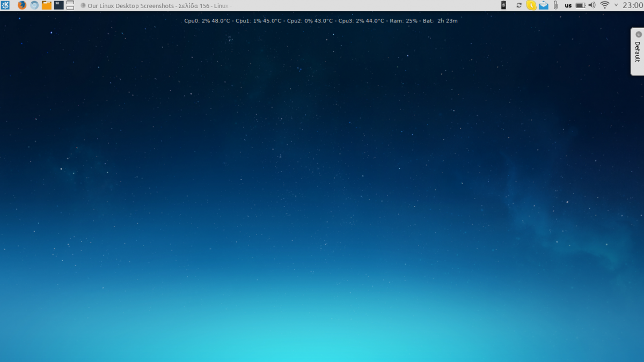Open the KDE Connect phone tray icon
Image resolution: width=644 pixels, height=362 pixels.
[x=503, y=5]
